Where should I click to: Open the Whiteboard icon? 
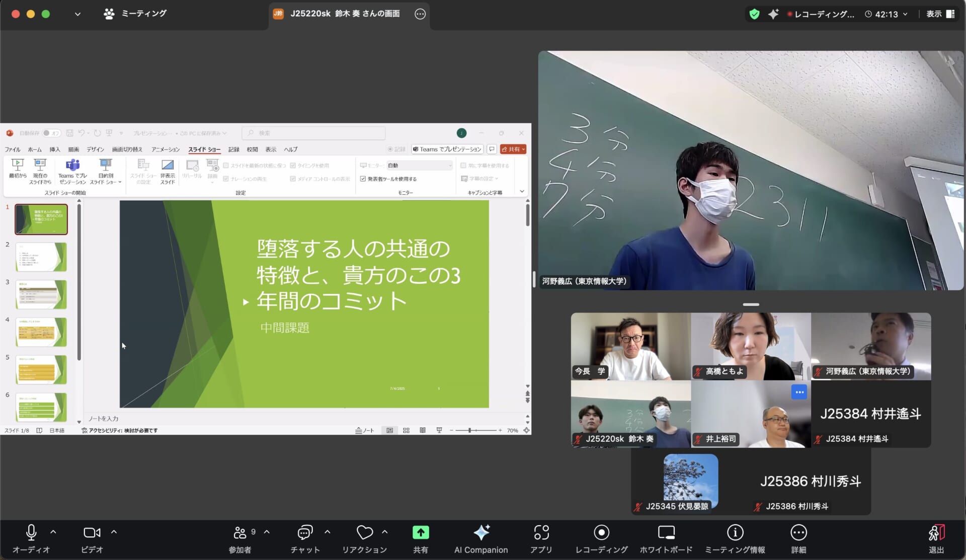(x=666, y=532)
